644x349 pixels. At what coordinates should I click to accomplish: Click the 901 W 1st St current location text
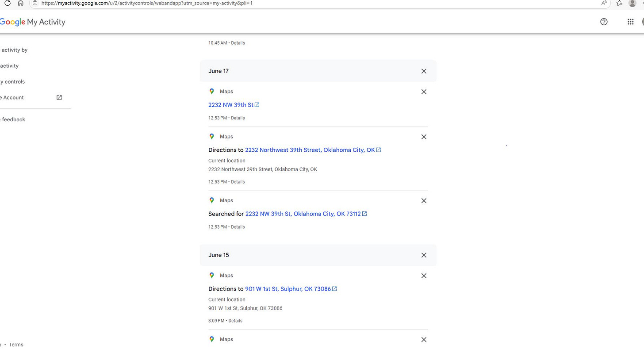[245, 308]
